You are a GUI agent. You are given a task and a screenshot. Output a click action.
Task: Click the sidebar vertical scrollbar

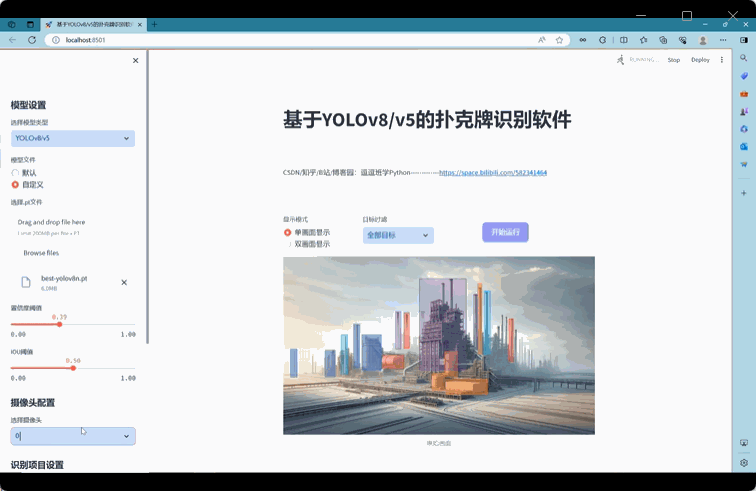[147, 198]
